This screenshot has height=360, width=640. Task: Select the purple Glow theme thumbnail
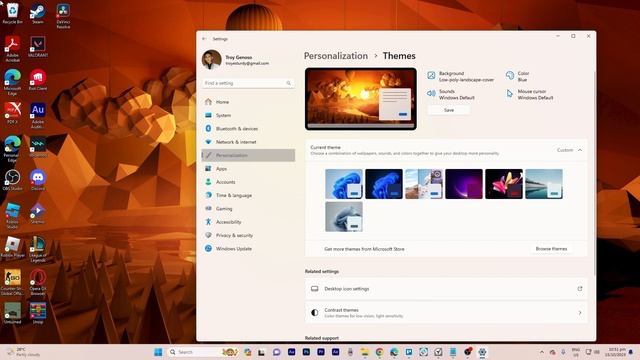(464, 184)
